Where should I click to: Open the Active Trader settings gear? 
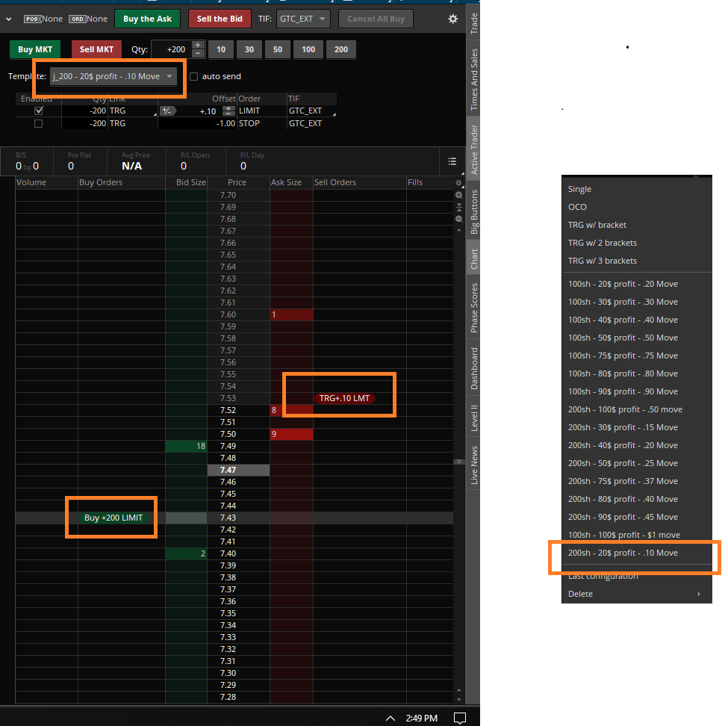(x=452, y=19)
